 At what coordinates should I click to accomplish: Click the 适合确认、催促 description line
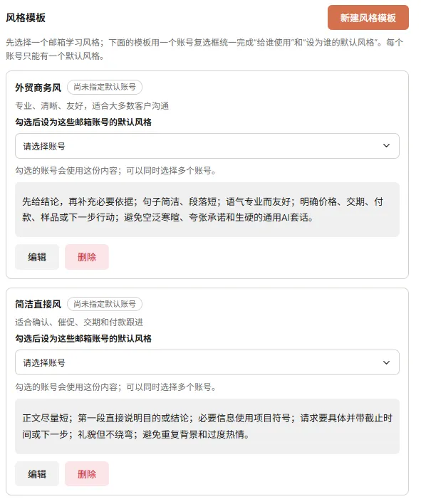79,322
